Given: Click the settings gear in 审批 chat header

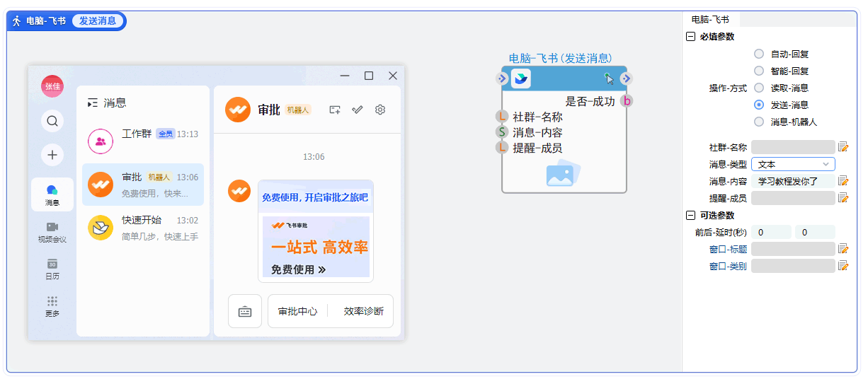Looking at the screenshot, I should click(x=380, y=110).
